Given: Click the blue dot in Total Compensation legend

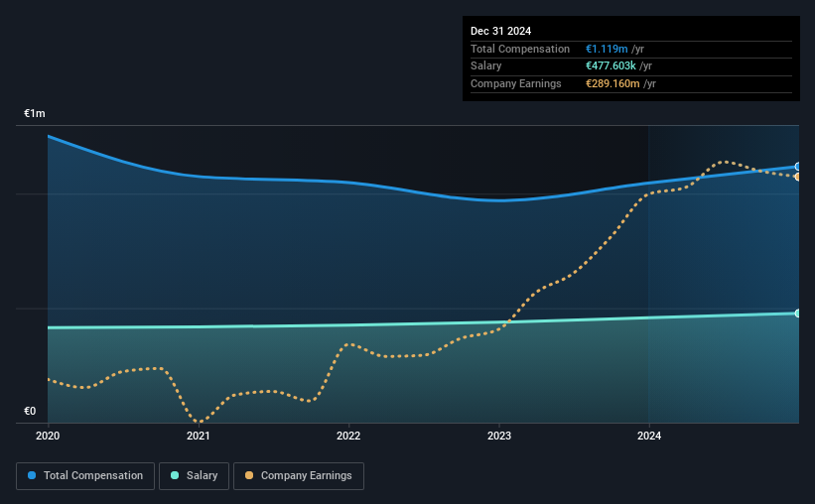Looking at the screenshot, I should pyautogui.click(x=32, y=475).
